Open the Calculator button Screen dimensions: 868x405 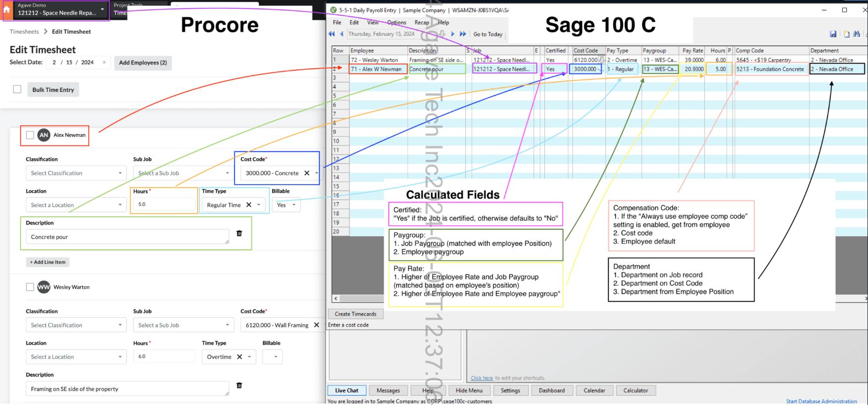point(636,391)
